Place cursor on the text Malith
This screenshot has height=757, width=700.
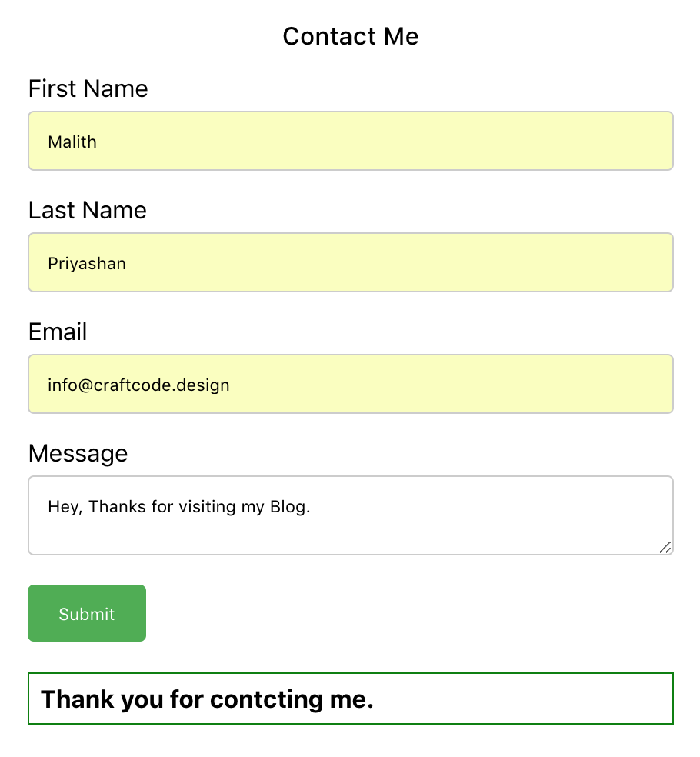(x=72, y=142)
